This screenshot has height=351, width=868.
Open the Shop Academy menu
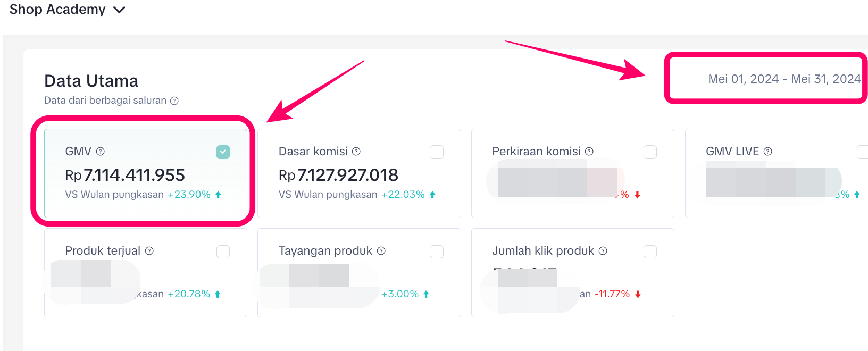(x=57, y=10)
